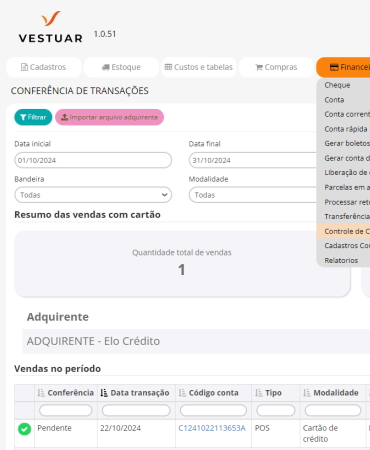Click the Vestuar logo

pos(51,27)
